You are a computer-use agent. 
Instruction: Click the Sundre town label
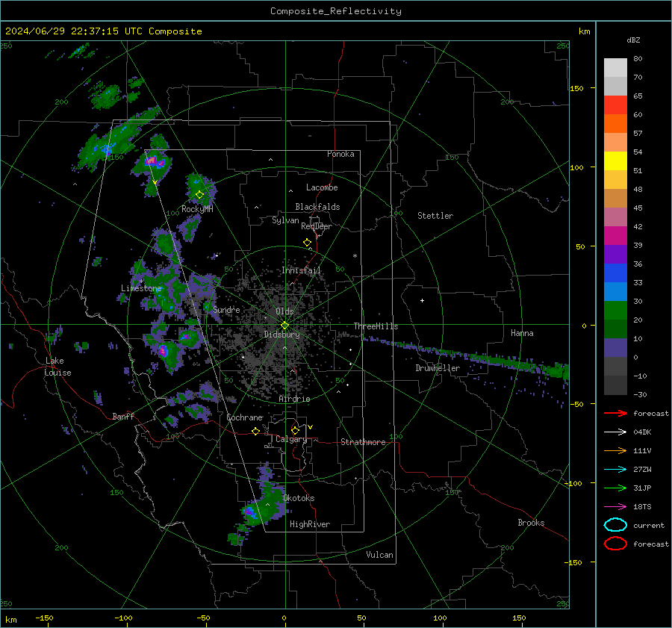(x=226, y=309)
